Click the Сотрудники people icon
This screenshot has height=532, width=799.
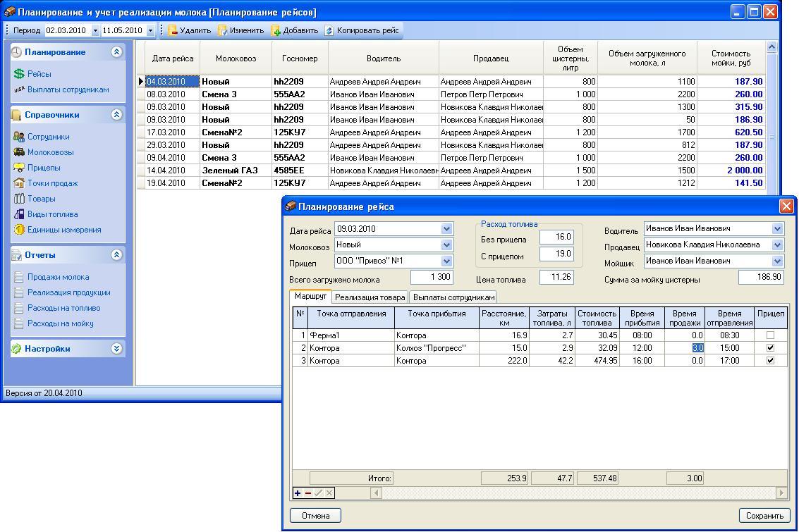[x=19, y=137]
